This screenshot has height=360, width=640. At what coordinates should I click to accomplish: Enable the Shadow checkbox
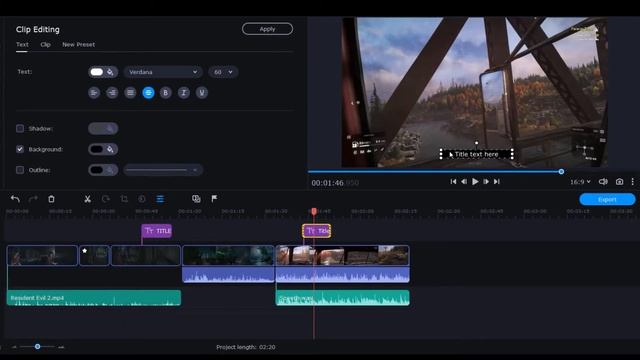click(x=20, y=129)
